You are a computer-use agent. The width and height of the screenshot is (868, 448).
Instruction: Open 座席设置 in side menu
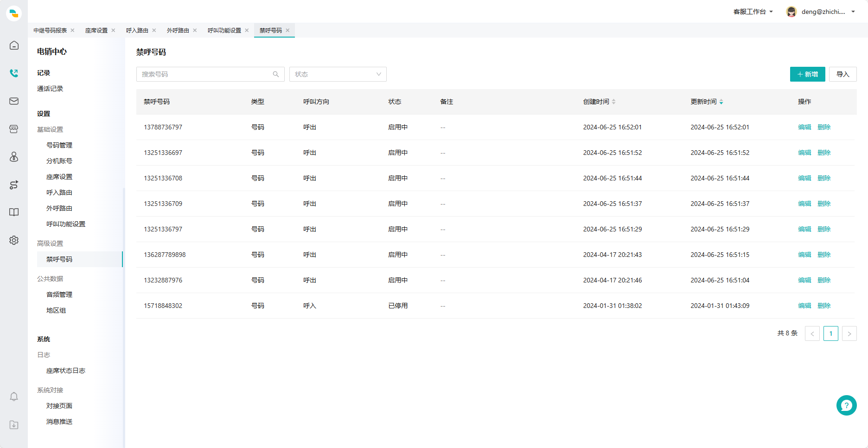point(59,177)
